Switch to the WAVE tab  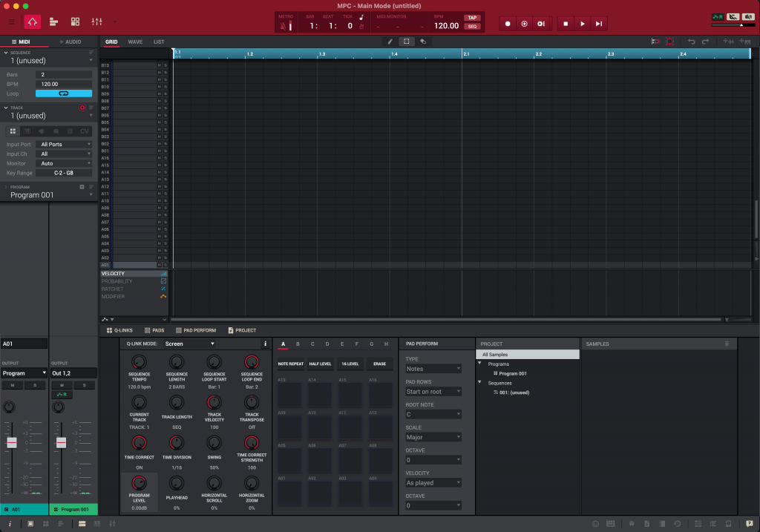click(x=135, y=42)
